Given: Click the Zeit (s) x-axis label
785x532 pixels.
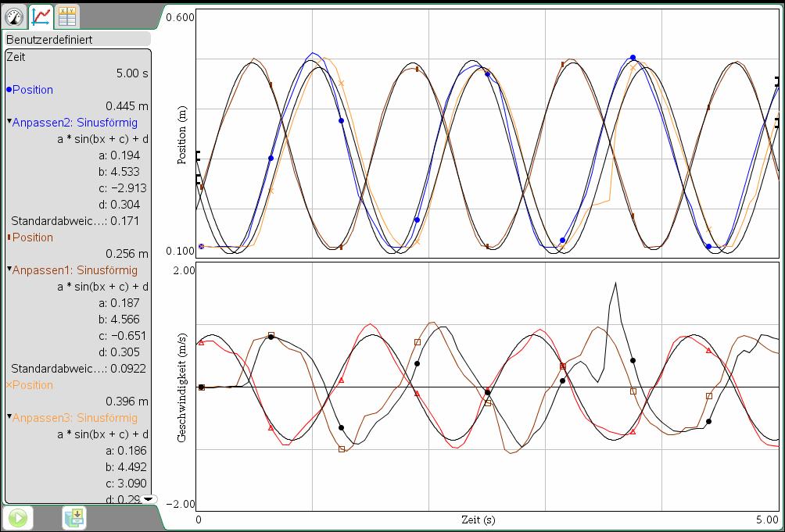Looking at the screenshot, I should 478,520.
